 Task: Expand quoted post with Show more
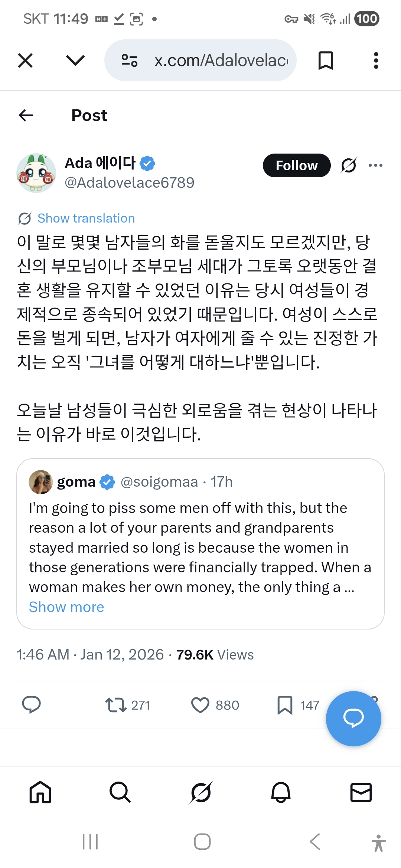[x=66, y=607]
